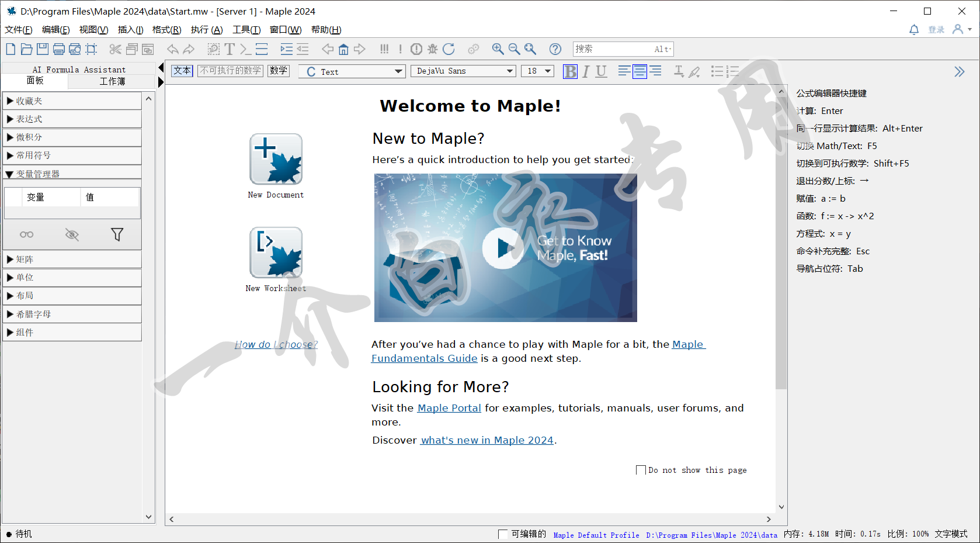Interrupt computation with the stop icon

click(x=416, y=49)
